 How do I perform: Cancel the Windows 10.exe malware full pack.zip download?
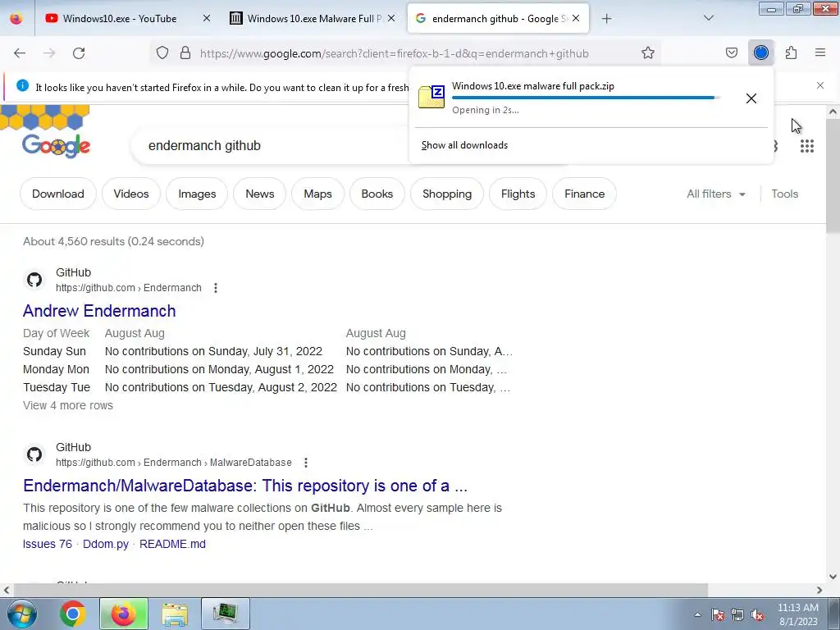(751, 98)
